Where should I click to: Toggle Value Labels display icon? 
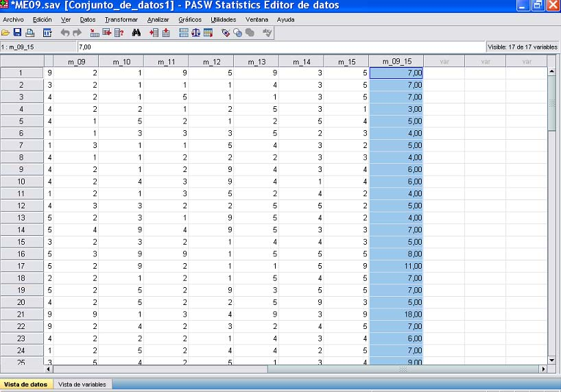pyautogui.click(x=226, y=32)
